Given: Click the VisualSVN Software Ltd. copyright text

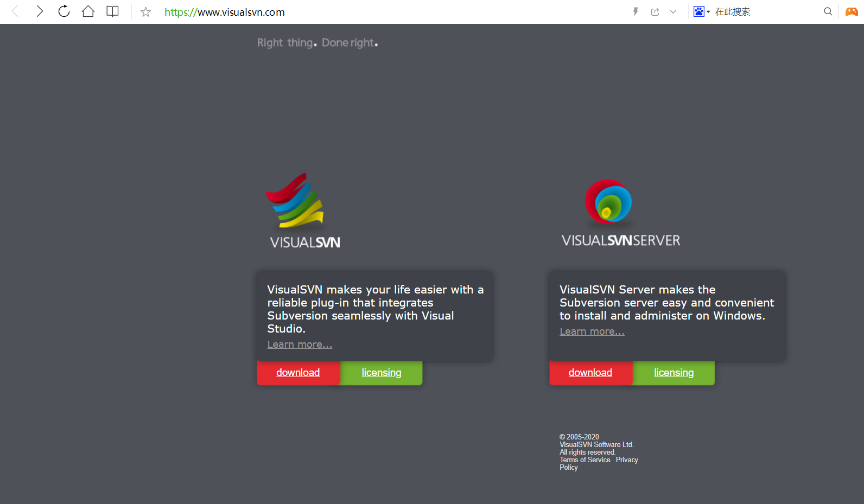Looking at the screenshot, I should pyautogui.click(x=596, y=445).
